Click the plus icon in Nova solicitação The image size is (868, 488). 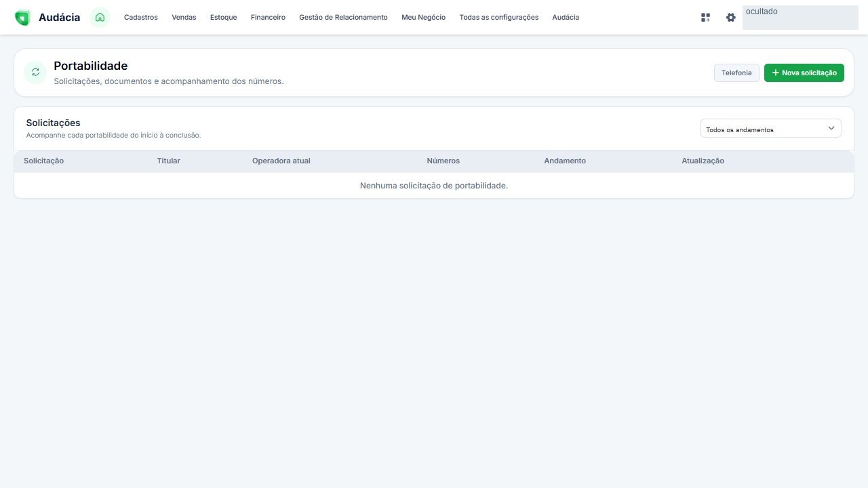(775, 73)
